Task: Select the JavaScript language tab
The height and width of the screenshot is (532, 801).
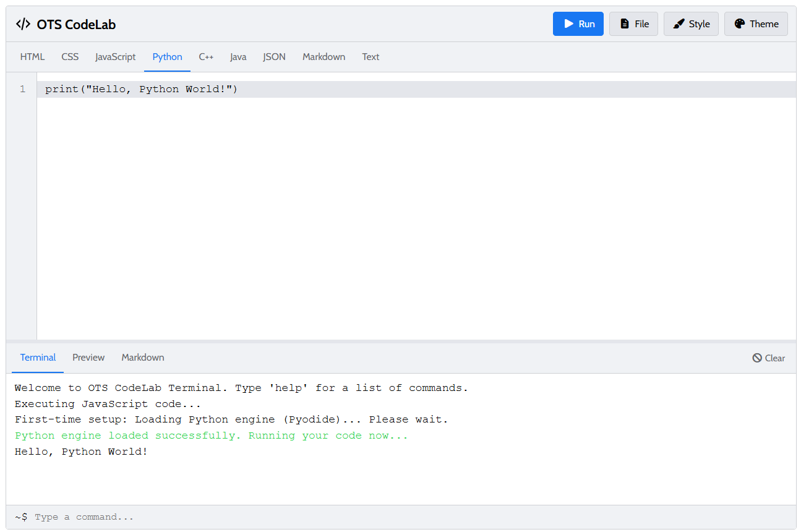Action: (x=115, y=56)
